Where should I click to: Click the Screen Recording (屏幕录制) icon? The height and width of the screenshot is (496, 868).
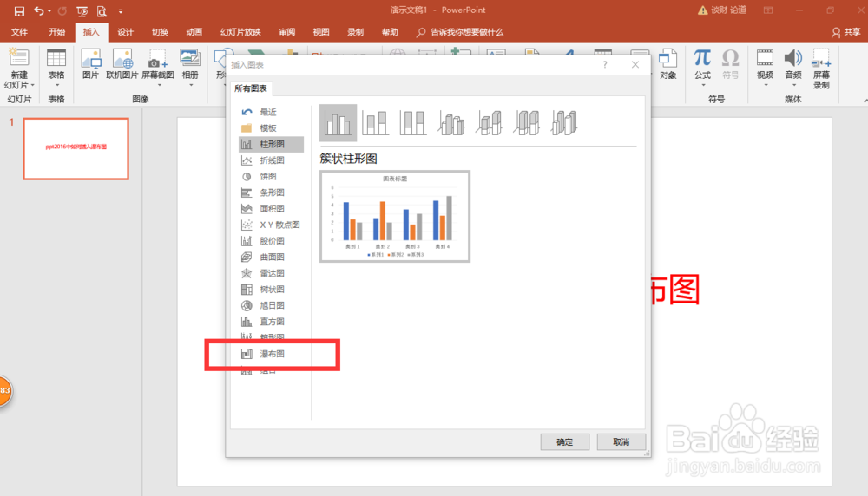click(821, 58)
